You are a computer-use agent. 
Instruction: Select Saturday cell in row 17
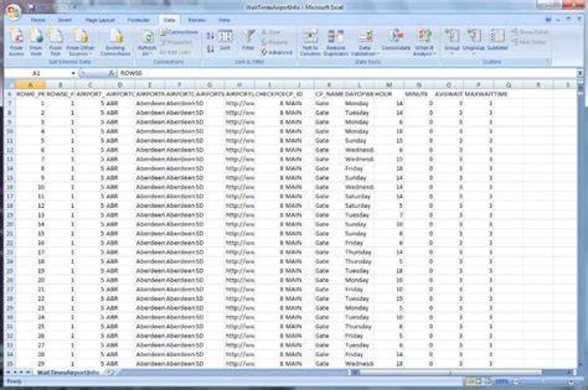click(x=359, y=197)
